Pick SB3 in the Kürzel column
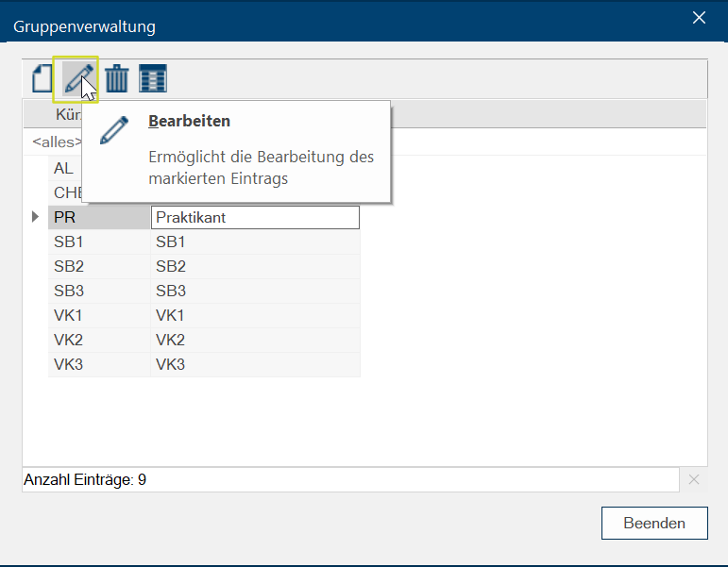 pyautogui.click(x=98, y=291)
